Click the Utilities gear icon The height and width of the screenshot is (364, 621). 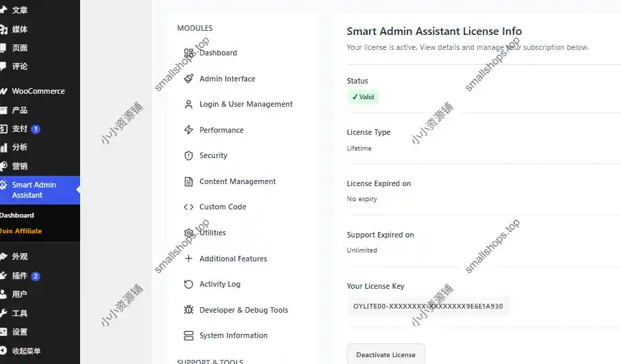pyautogui.click(x=188, y=233)
